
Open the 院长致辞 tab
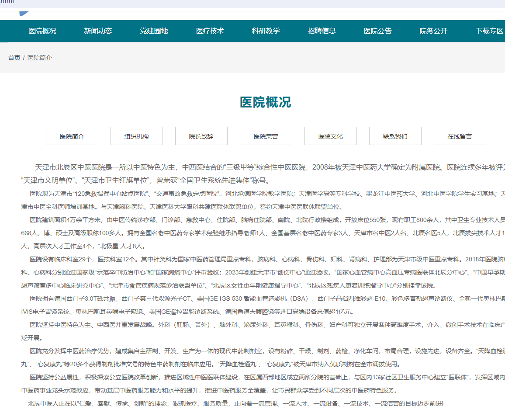pyautogui.click(x=201, y=136)
